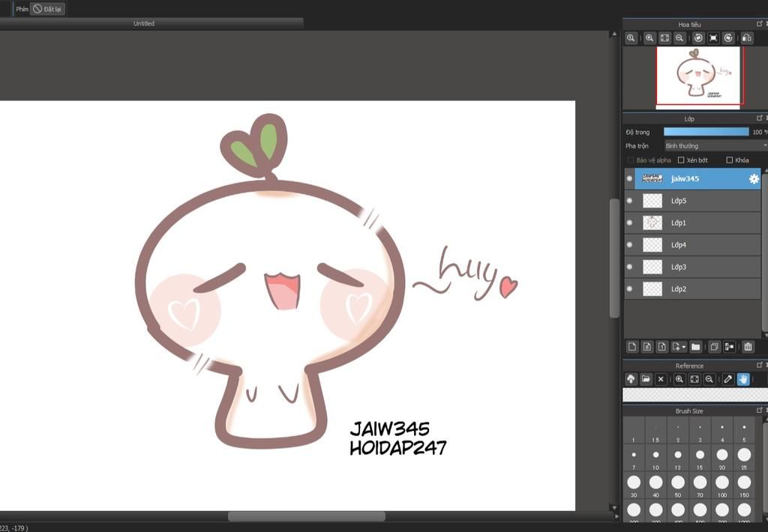Enable the Xén bớt clipping checkbox

tap(681, 160)
